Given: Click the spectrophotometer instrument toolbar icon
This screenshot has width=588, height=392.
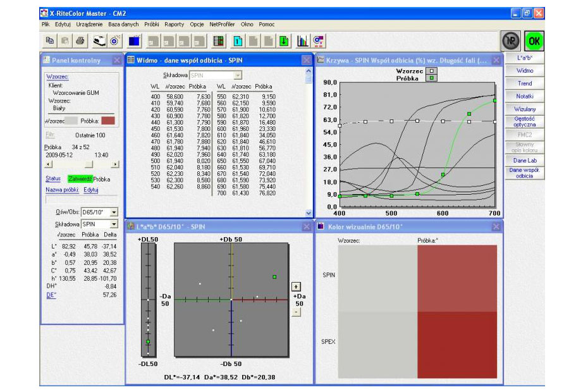Looking at the screenshot, I should click(x=99, y=40).
